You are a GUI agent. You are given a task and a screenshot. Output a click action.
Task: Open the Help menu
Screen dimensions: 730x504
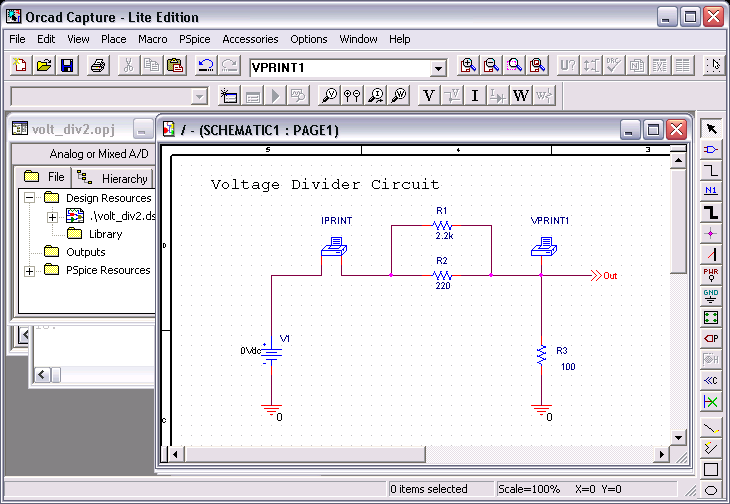399,39
